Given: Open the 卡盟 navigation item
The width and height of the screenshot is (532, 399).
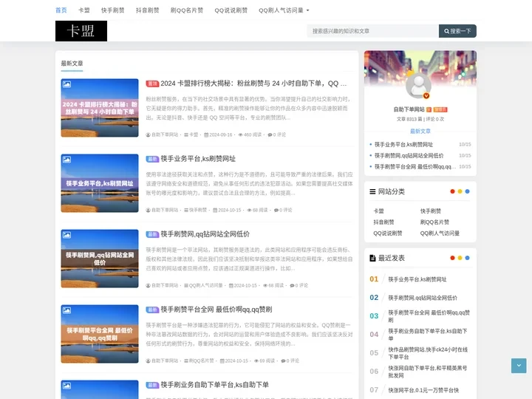Looking at the screenshot, I should tap(83, 10).
